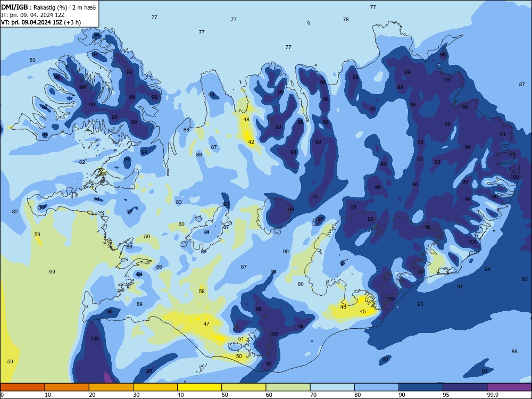The width and height of the screenshot is (532, 399).
Task: Click the '45' humidity value on the map
Action: 363,311
